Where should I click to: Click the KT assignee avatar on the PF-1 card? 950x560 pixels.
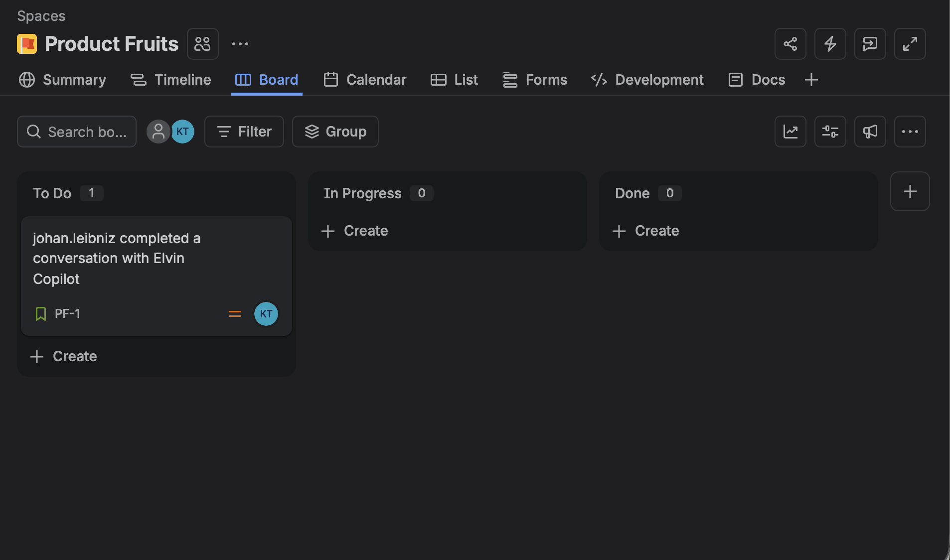point(266,314)
